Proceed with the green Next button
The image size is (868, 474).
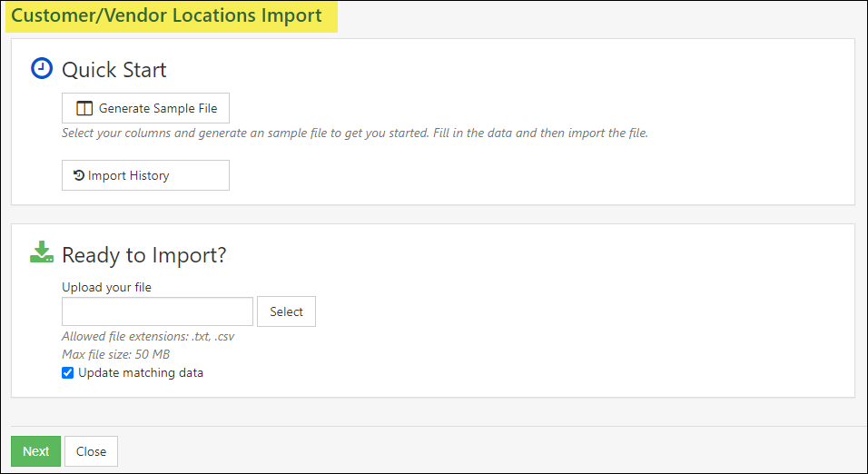tap(36, 451)
